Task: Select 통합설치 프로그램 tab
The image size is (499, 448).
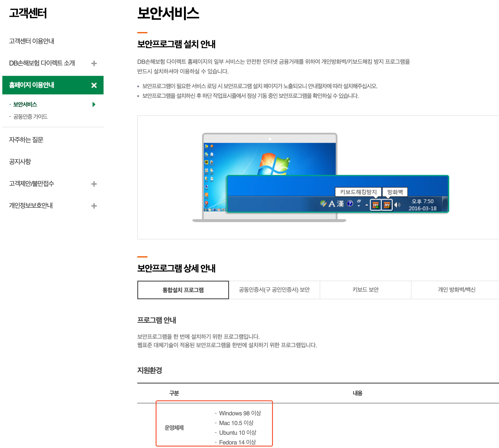Action: pos(183,290)
